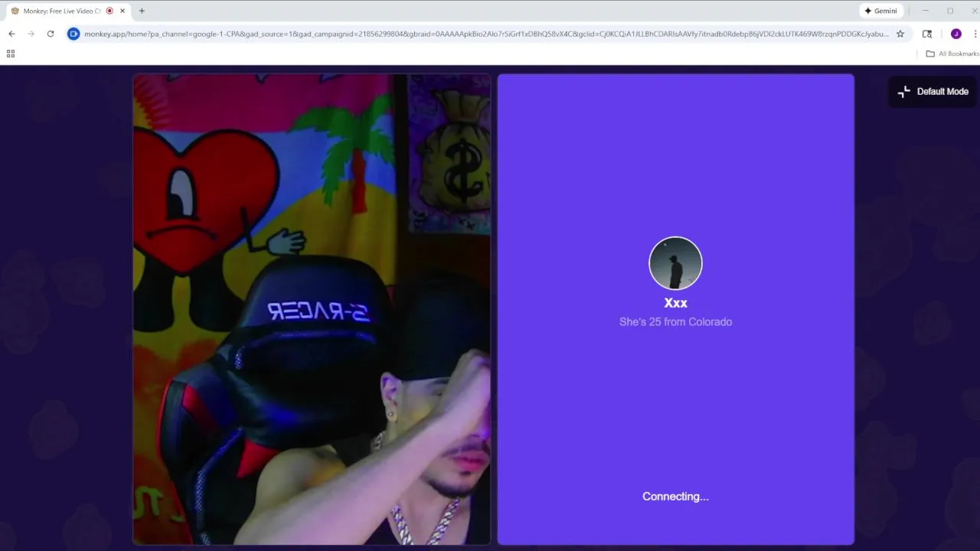Open a new browser tab
Viewport: 980px width, 551px height.
click(x=142, y=11)
